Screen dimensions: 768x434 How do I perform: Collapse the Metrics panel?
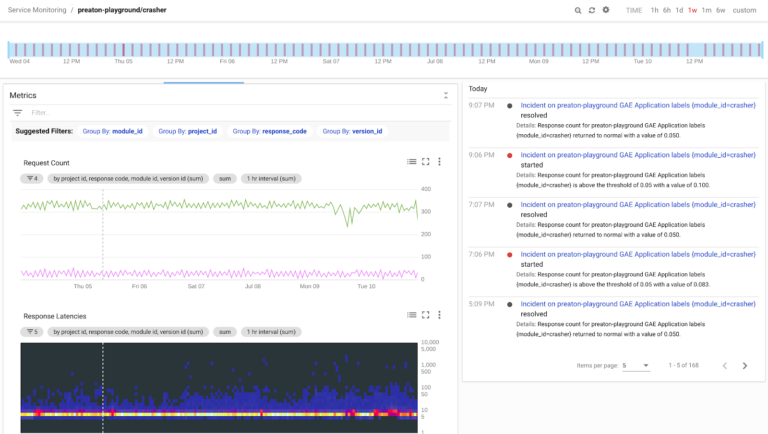446,96
